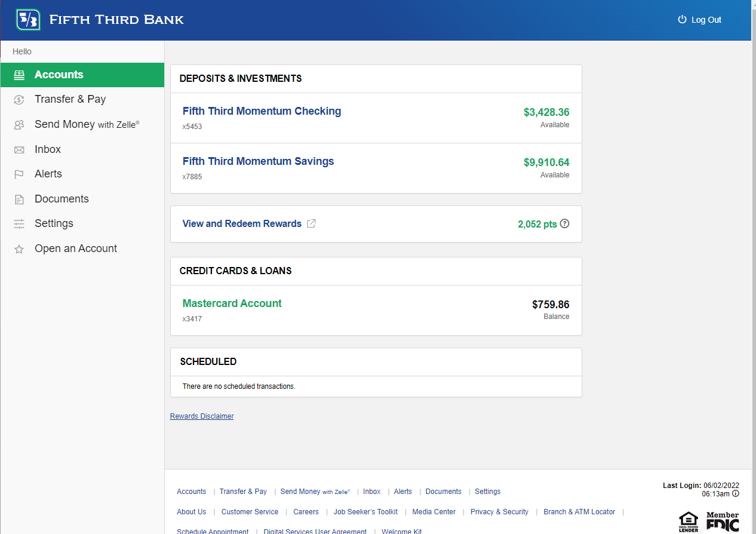This screenshot has width=756, height=534.
Task: Click the Documents page icon
Action: 19,200
